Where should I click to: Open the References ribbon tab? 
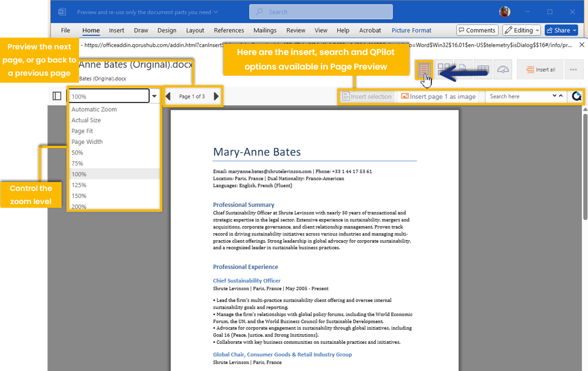click(229, 30)
